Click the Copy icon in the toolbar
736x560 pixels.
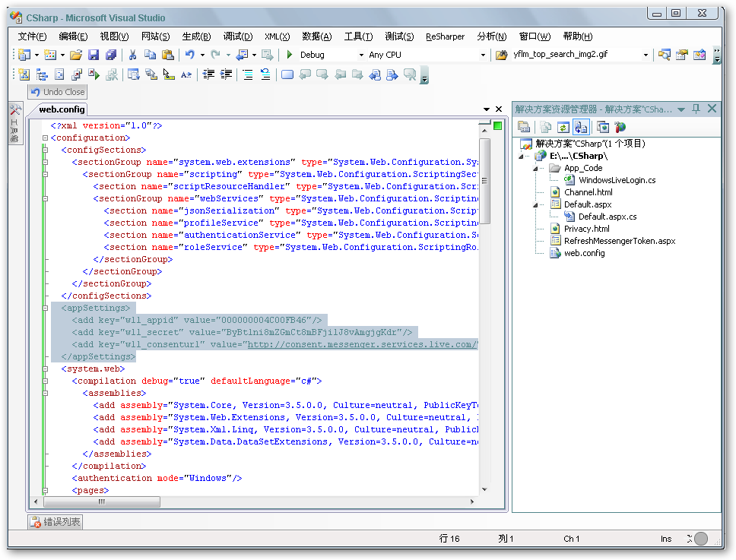(x=150, y=55)
